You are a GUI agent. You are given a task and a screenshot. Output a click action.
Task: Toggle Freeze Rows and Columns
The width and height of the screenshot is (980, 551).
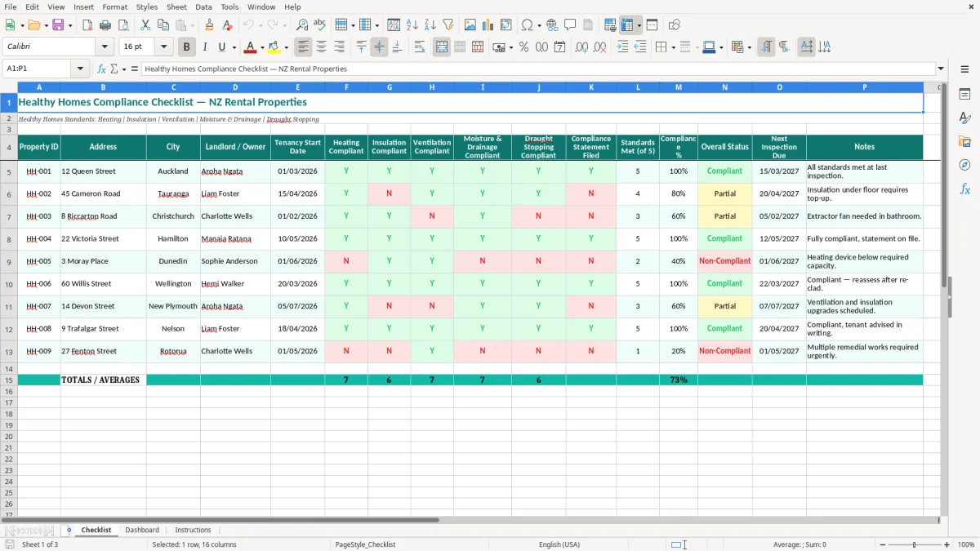pos(627,25)
